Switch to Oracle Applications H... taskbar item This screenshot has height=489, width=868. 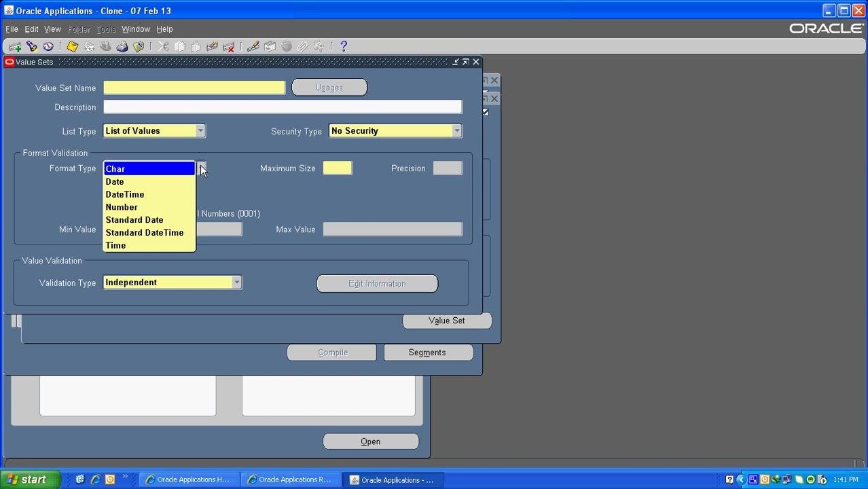coord(189,479)
